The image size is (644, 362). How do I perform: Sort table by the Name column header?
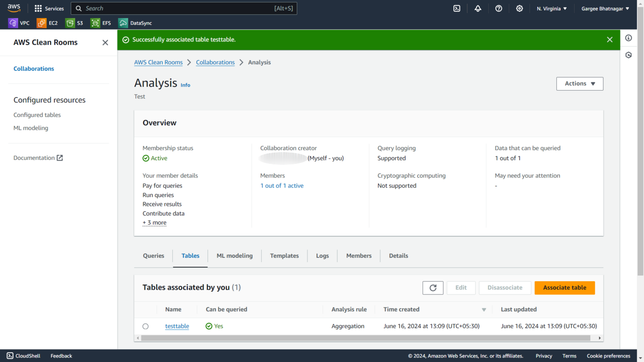pyautogui.click(x=173, y=310)
